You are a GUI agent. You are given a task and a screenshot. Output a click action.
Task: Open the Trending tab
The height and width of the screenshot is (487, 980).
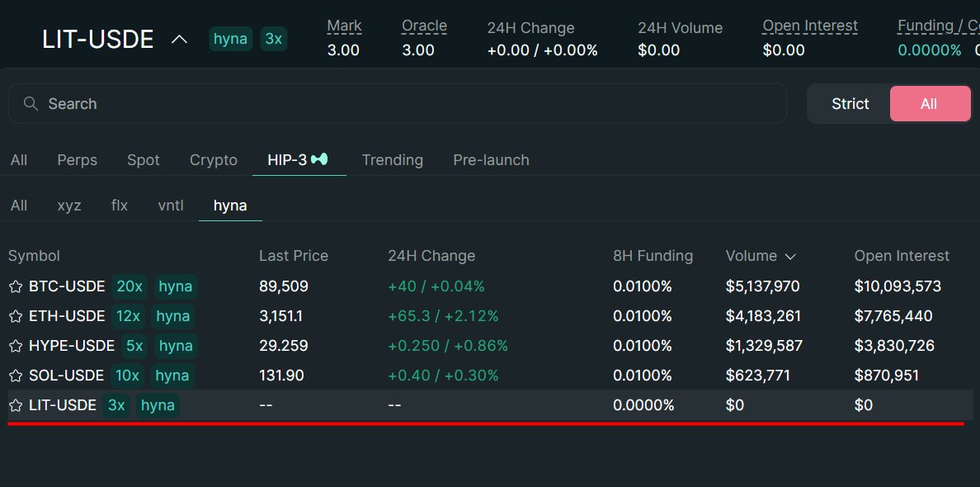click(393, 160)
